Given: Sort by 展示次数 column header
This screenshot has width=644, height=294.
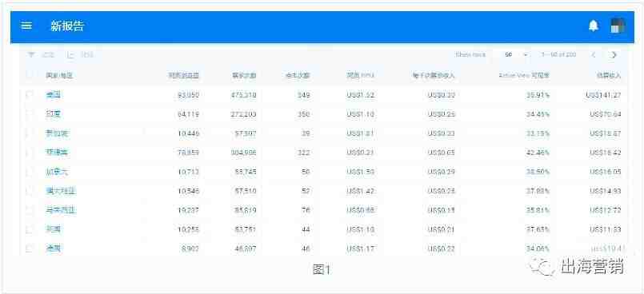Looking at the screenshot, I should (244, 75).
